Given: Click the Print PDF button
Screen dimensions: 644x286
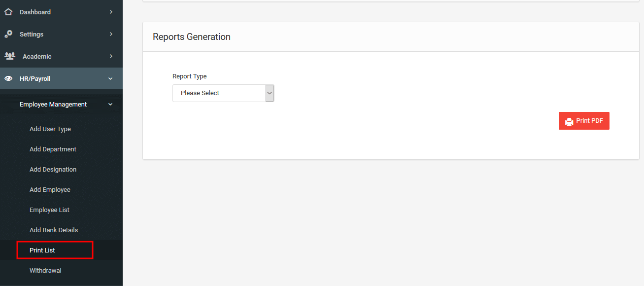Looking at the screenshot, I should 584,121.
